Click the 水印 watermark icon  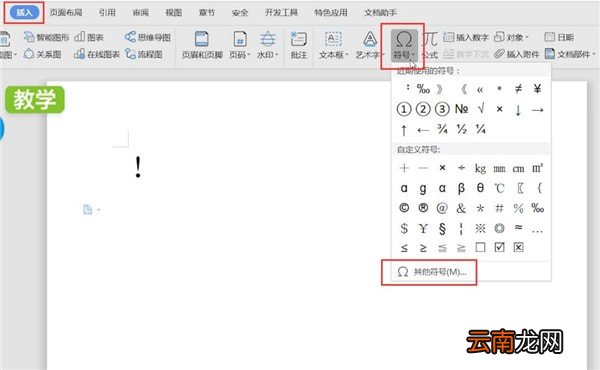(x=268, y=39)
